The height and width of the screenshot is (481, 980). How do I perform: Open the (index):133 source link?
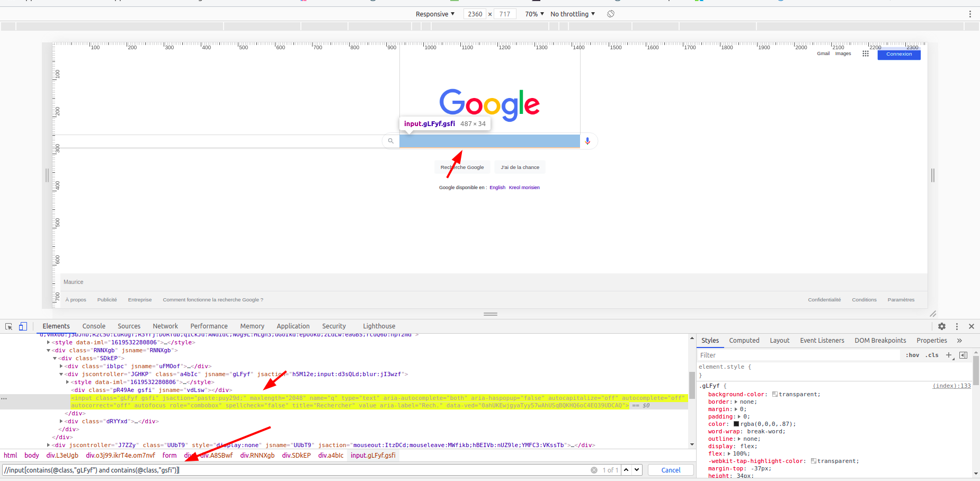click(x=952, y=386)
